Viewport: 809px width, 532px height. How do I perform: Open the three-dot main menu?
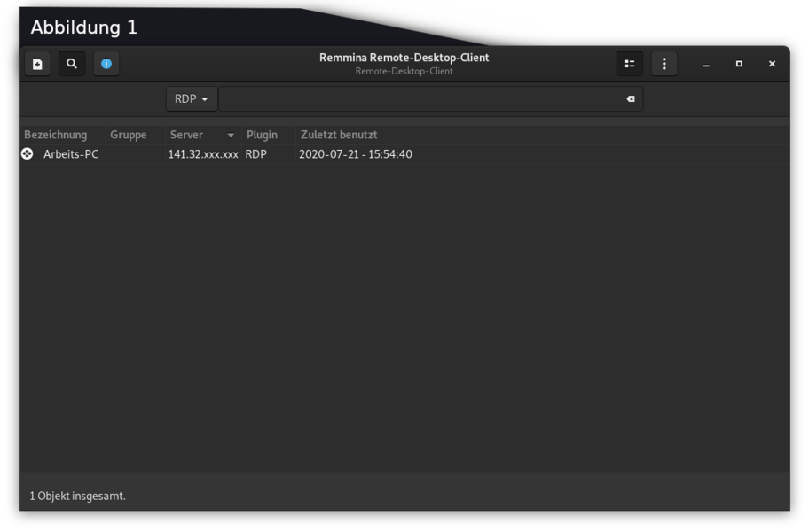click(664, 64)
